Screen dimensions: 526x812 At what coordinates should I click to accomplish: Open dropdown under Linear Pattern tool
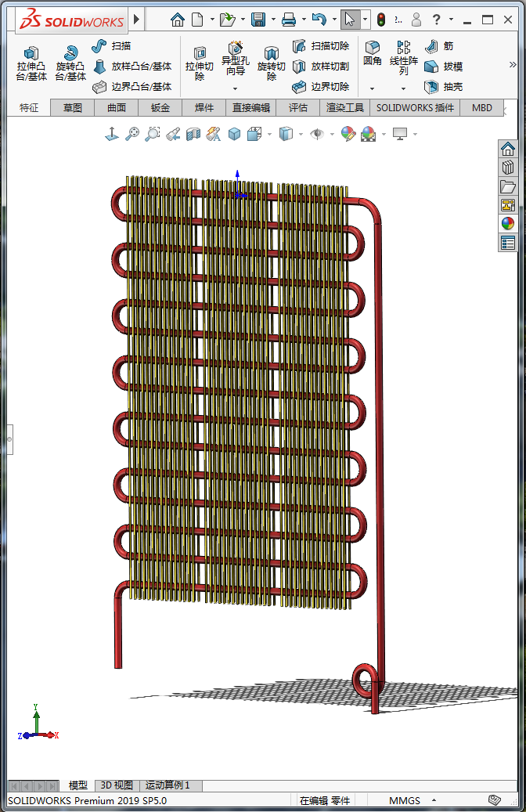coord(403,88)
